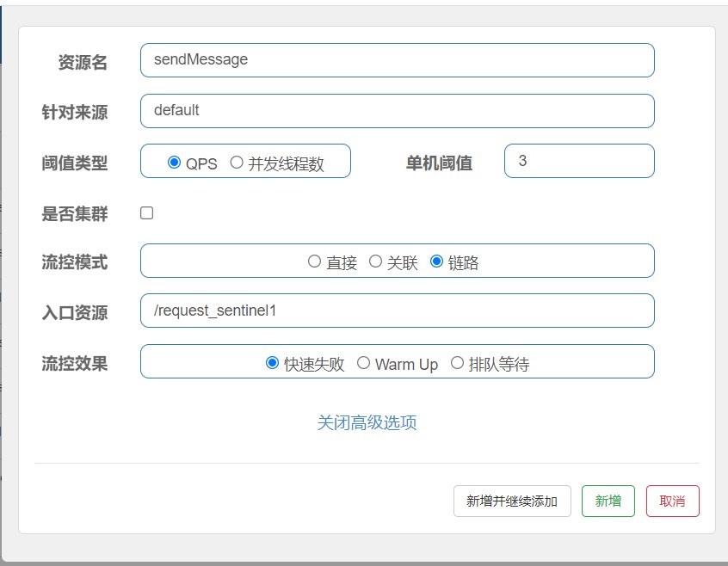Click the /request_sentinel1 entry resource field
This screenshot has width=728, height=566.
pos(396,311)
